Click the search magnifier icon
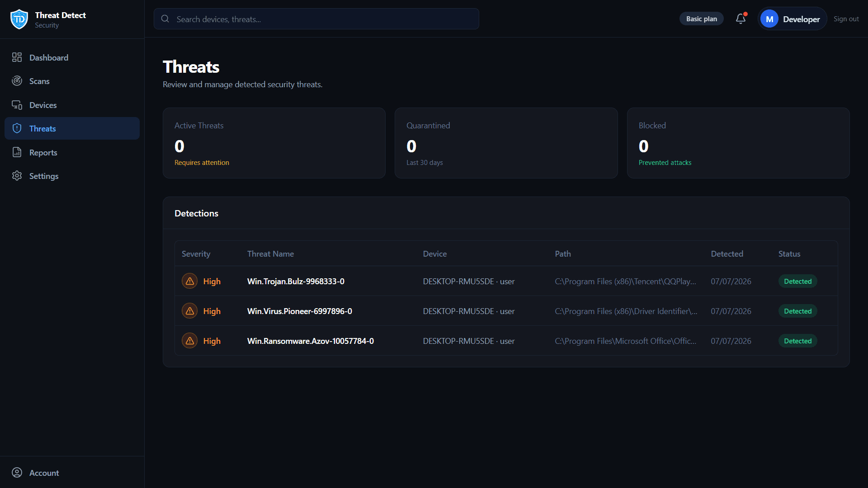 tap(165, 19)
